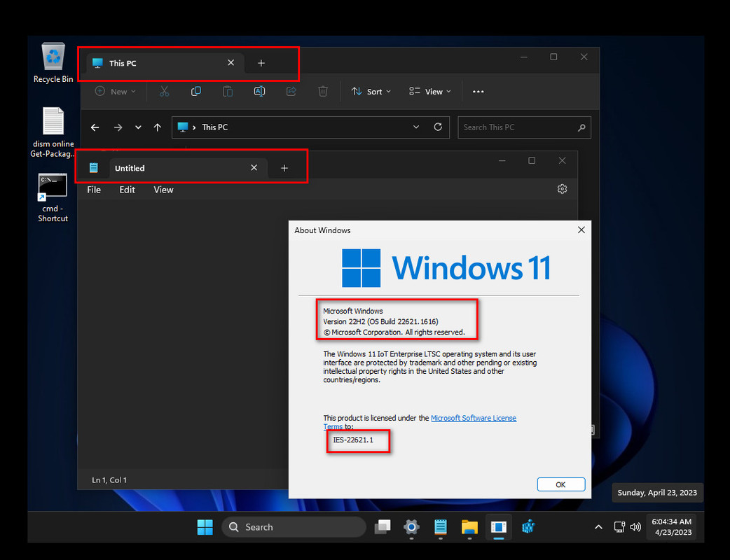Maximize the File Explorer window

(553, 57)
